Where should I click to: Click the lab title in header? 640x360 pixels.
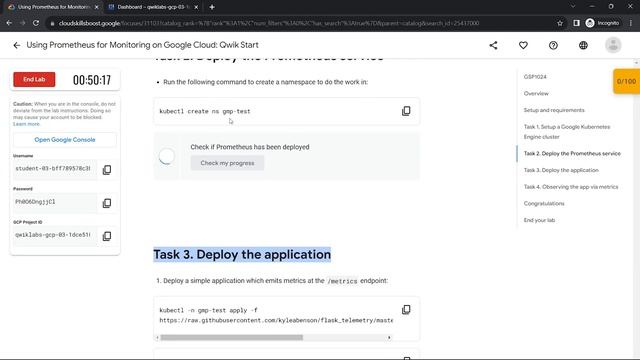(142, 45)
